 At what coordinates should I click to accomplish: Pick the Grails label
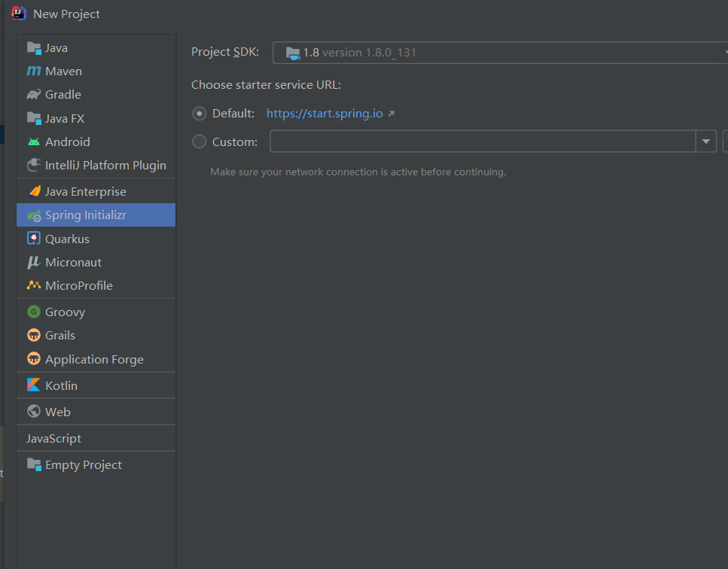point(60,335)
